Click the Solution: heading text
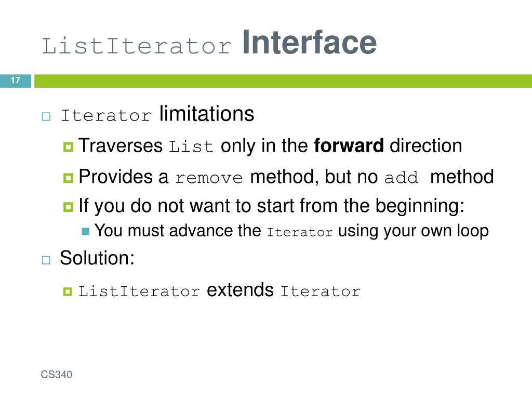The height and width of the screenshot is (399, 532). (x=97, y=258)
